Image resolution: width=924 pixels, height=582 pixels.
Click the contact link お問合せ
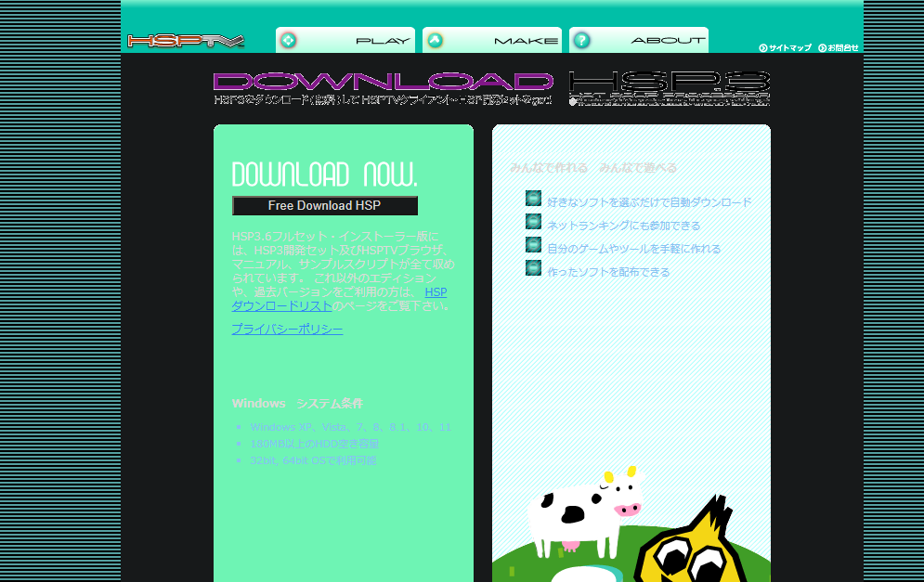(x=838, y=47)
